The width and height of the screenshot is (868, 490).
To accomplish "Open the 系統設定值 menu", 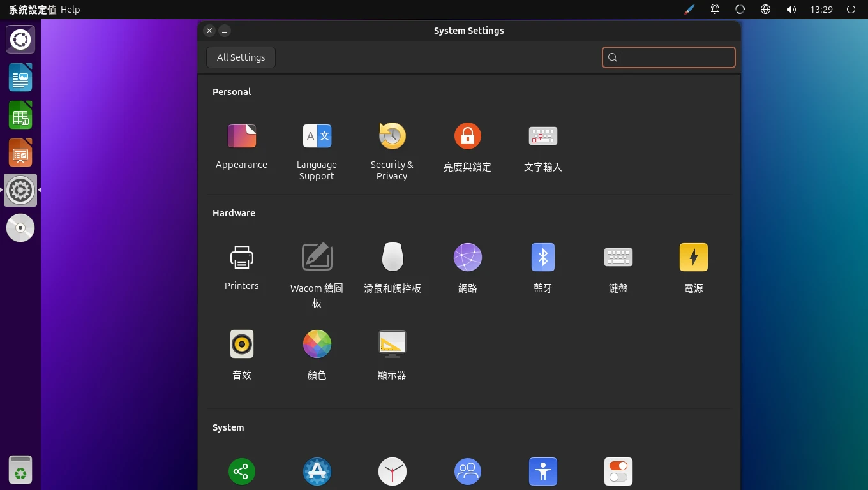I will [32, 10].
